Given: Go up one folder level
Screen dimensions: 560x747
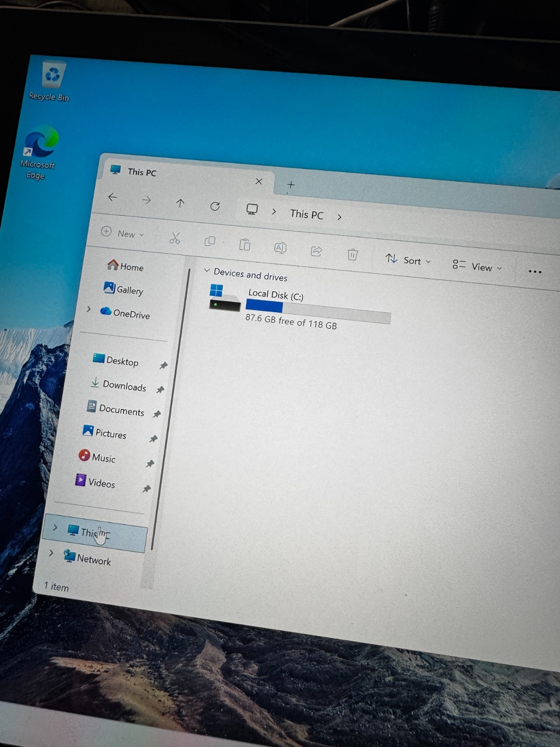Looking at the screenshot, I should [180, 203].
